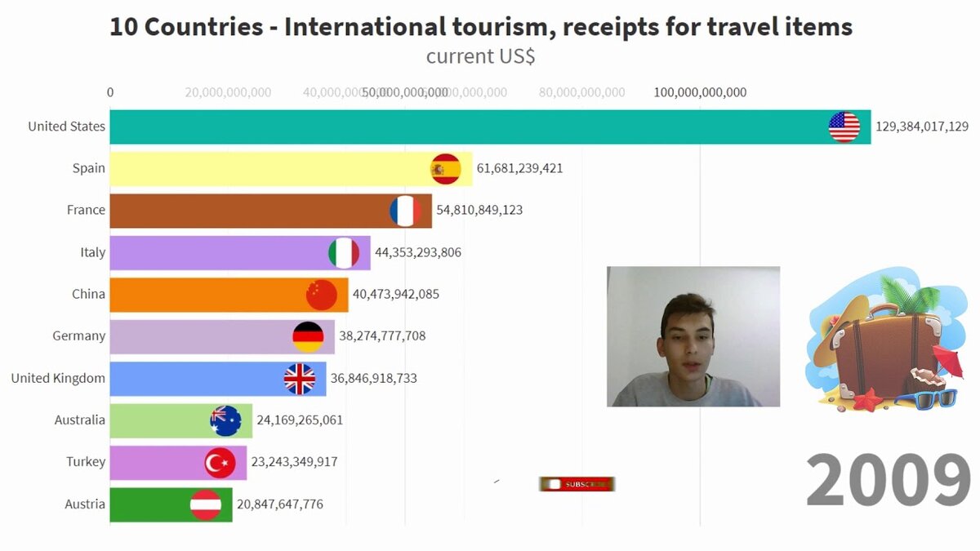The width and height of the screenshot is (980, 551).
Task: Click the 2009 year label
Action: click(889, 481)
